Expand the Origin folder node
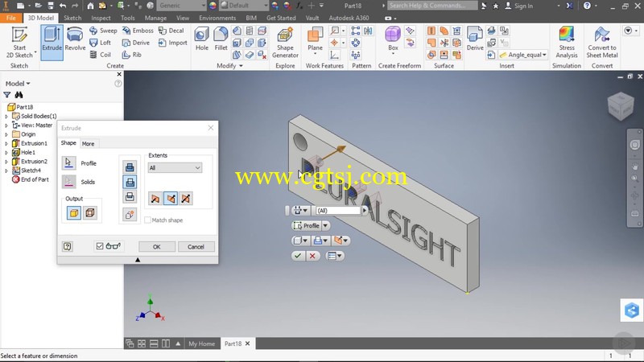 point(6,134)
